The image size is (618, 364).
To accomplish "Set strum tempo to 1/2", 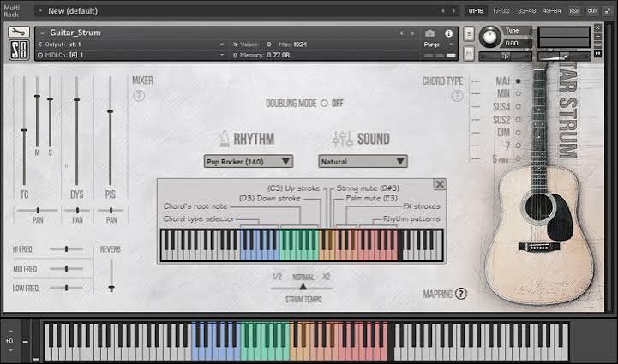I will coord(277,277).
